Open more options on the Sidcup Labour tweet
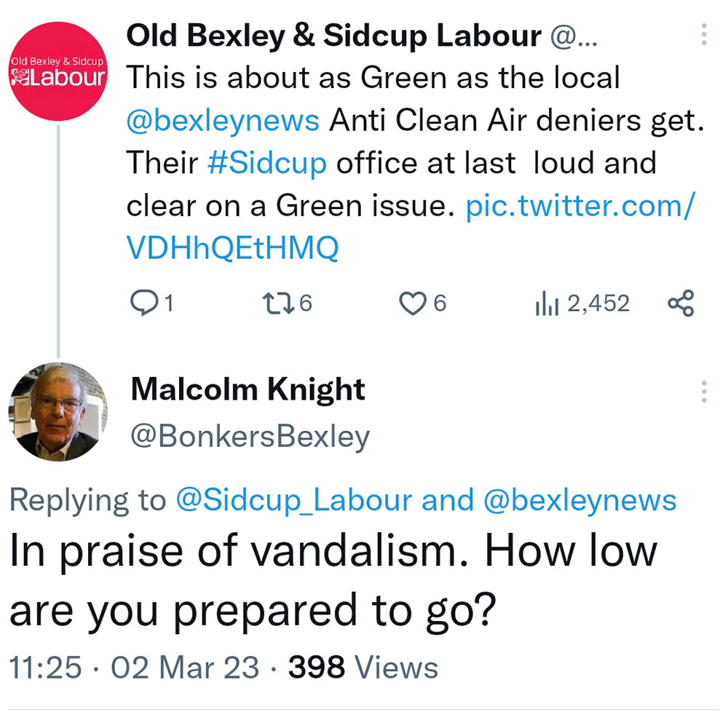This screenshot has width=728, height=728. tap(703, 35)
